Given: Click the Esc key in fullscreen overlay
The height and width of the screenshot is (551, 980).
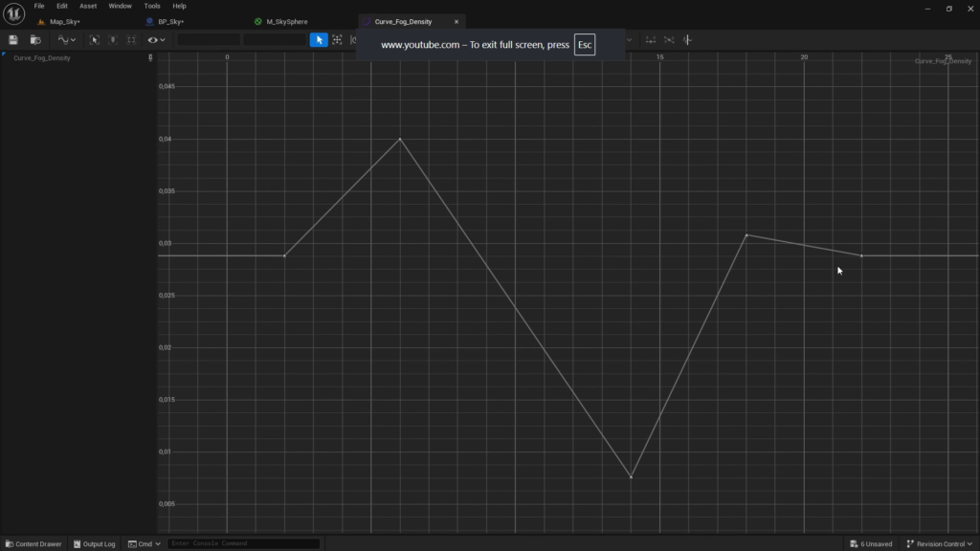Looking at the screenshot, I should [585, 45].
